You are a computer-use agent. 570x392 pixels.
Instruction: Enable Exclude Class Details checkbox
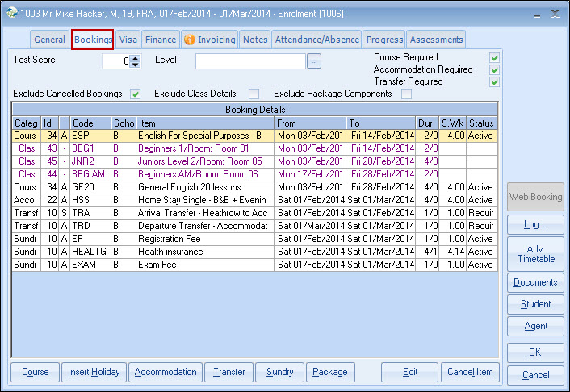pos(254,94)
